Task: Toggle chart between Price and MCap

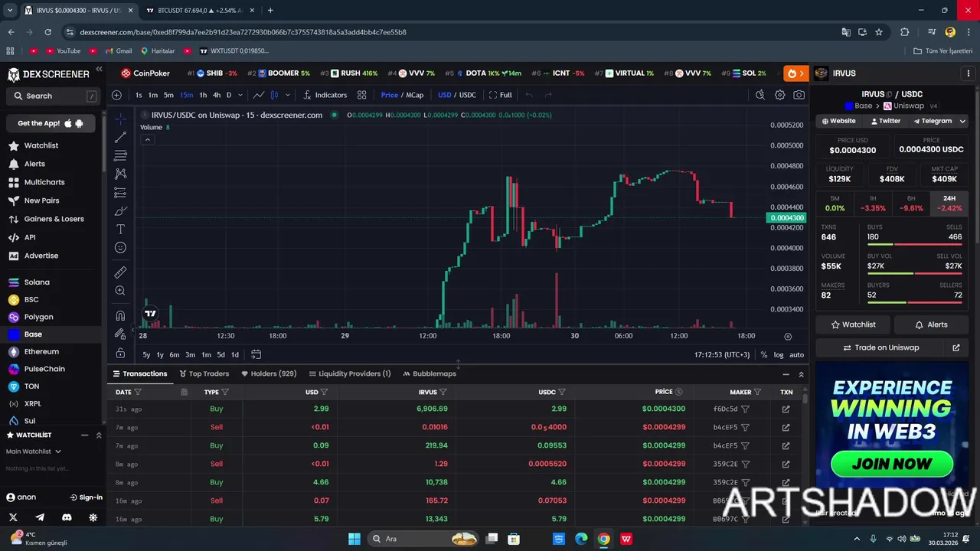Action: (x=402, y=95)
